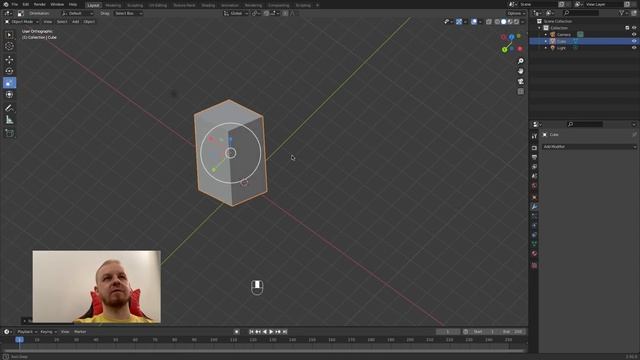The image size is (640, 360).
Task: Toggle viewport overlays button
Action: point(473,22)
